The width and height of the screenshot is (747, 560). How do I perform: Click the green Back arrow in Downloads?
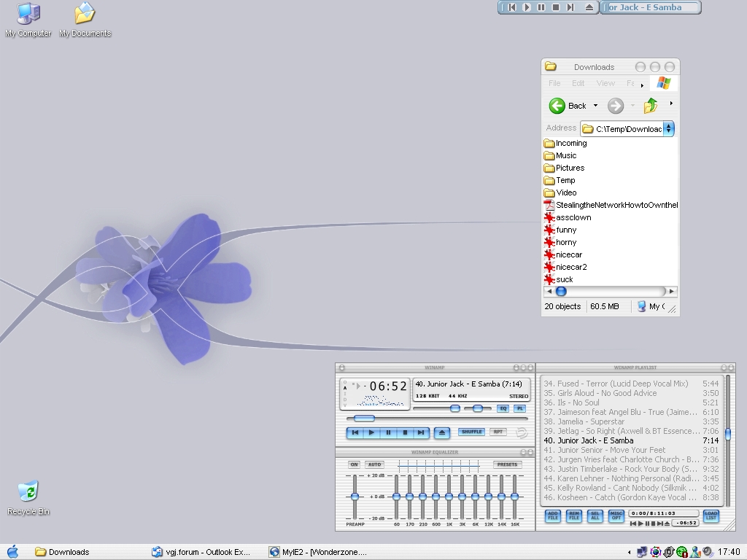pos(557,106)
